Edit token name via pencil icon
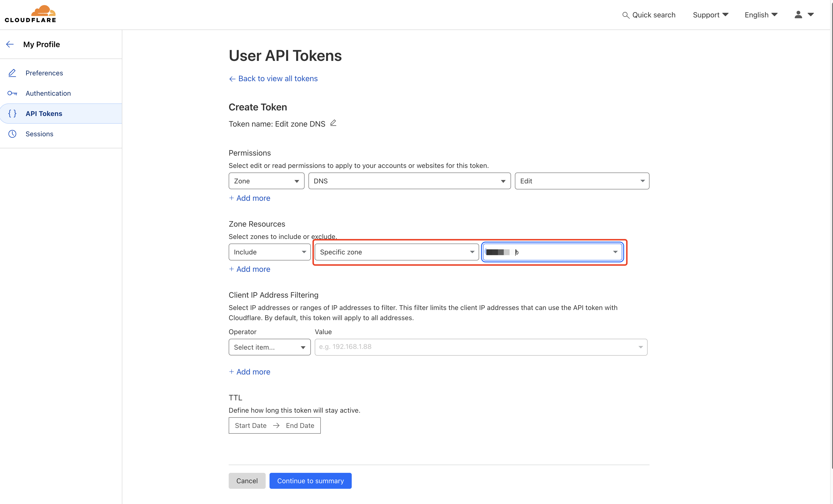 333,123
